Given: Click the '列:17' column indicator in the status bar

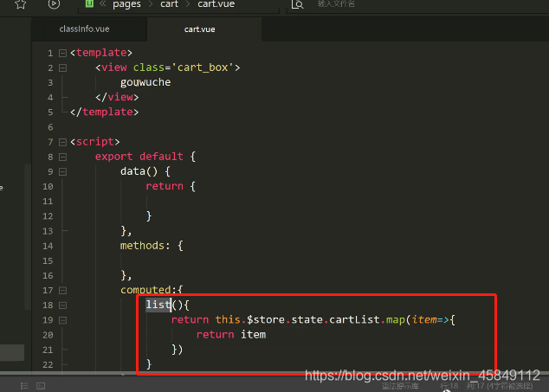Looking at the screenshot, I should (x=475, y=387).
